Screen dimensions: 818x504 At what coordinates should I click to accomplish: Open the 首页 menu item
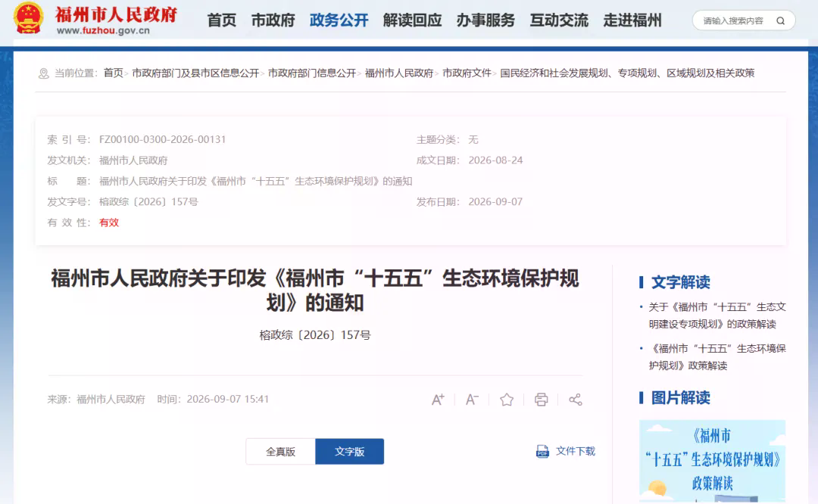click(x=222, y=20)
